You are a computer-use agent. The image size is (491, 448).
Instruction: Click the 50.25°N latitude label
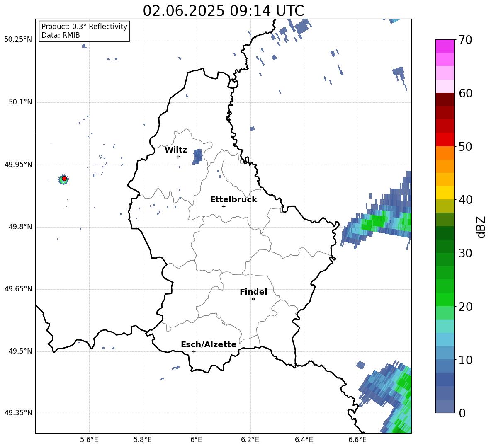tap(18, 40)
